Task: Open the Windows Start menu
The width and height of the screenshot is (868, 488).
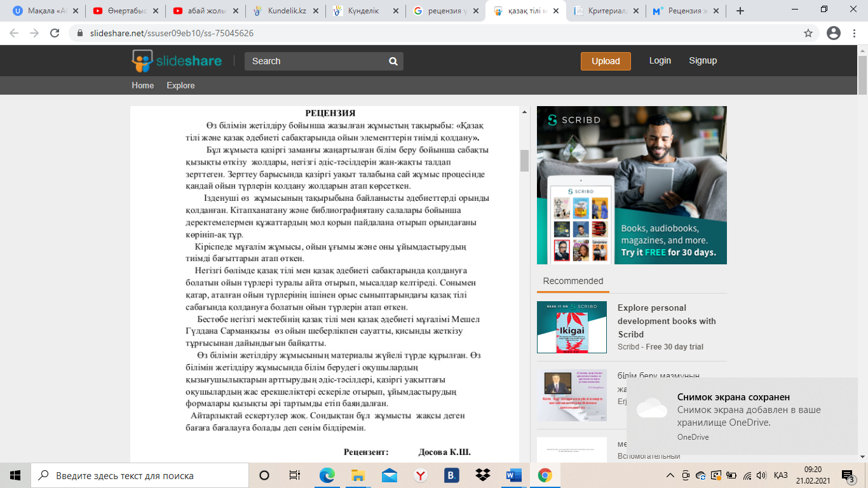Action: point(15,475)
